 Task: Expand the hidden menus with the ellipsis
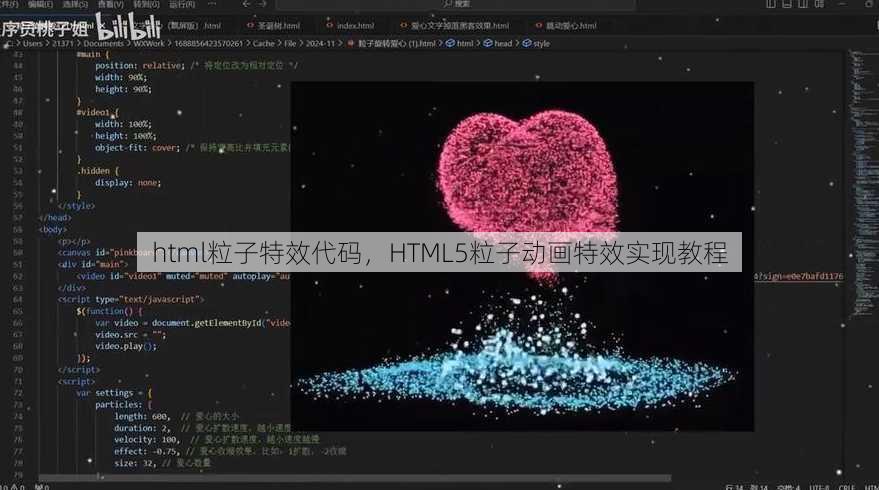click(x=211, y=4)
